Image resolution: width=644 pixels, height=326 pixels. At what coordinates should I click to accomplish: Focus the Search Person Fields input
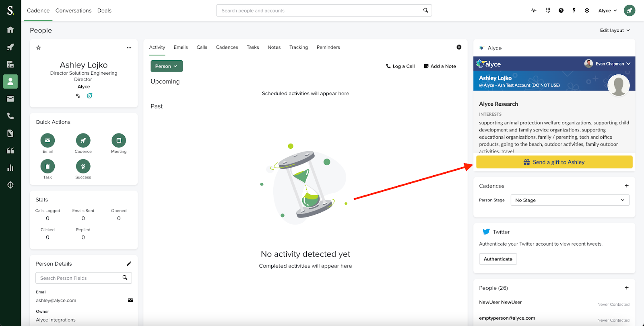(x=84, y=278)
